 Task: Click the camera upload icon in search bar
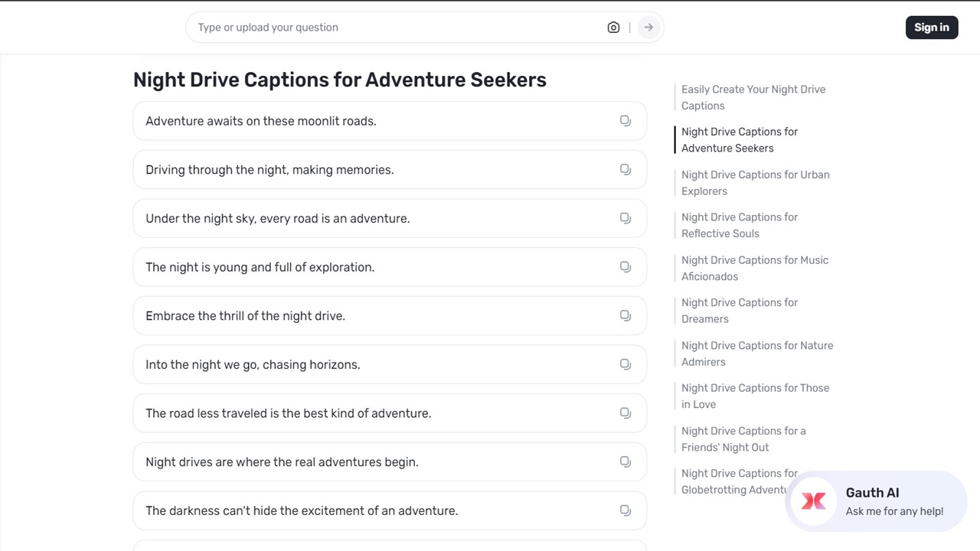613,28
